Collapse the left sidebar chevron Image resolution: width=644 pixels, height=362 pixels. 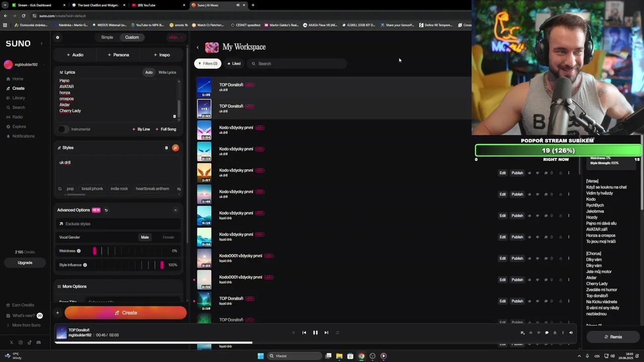click(x=41, y=44)
